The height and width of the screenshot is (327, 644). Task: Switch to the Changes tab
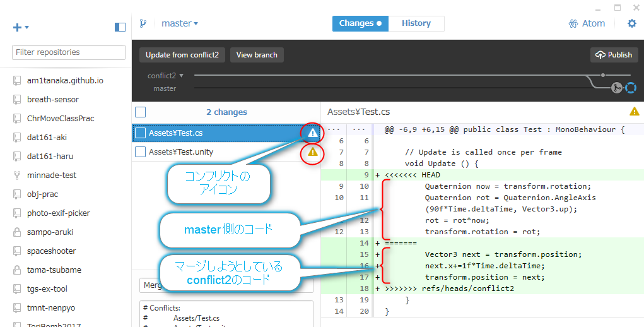tap(360, 23)
